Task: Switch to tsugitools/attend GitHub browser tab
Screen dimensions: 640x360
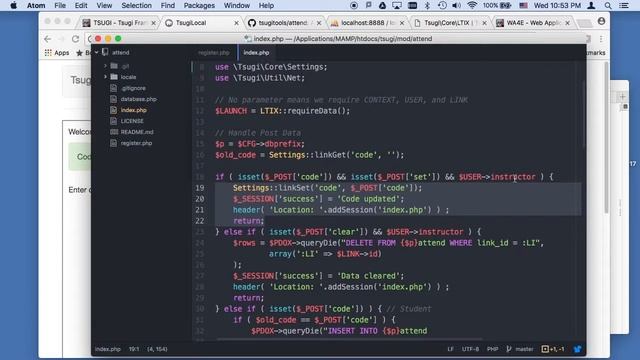Action: point(283,23)
